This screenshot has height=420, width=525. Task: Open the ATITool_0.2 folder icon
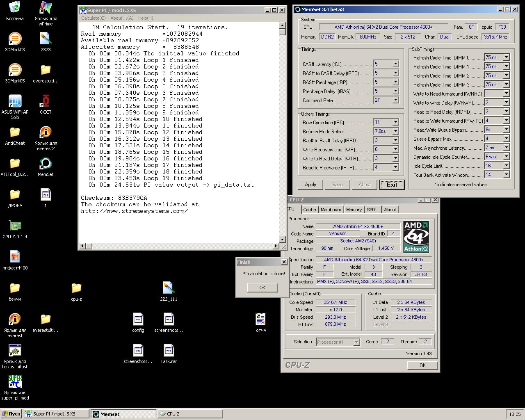pos(15,163)
